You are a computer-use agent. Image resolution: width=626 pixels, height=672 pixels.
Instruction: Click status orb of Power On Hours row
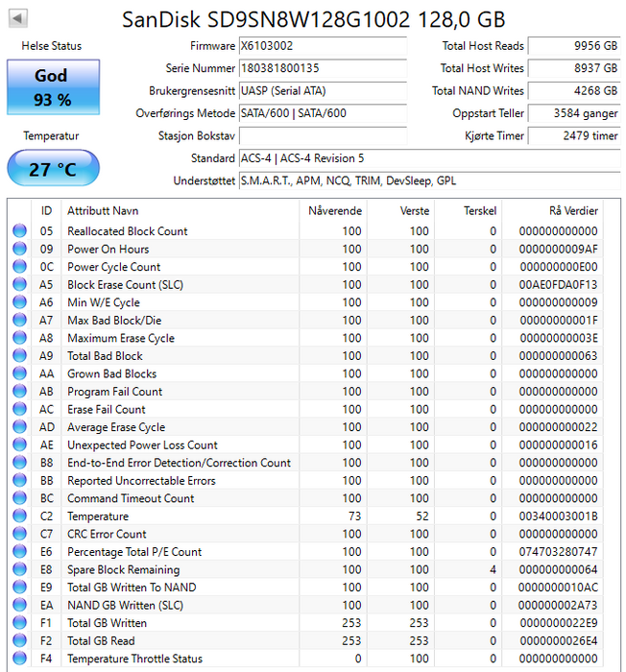[x=19, y=249]
